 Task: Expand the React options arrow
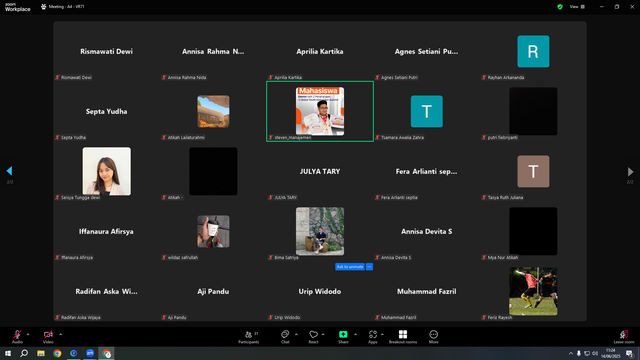tap(323, 334)
